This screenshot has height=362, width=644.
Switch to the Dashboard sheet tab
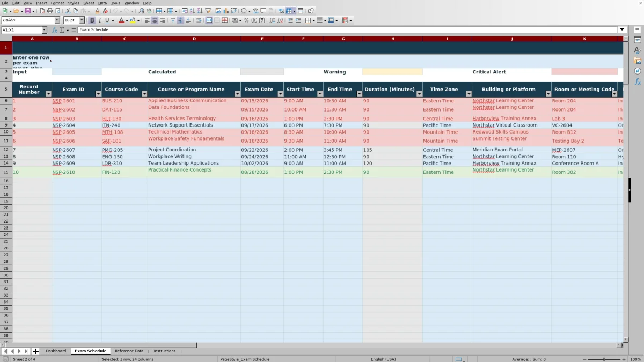tap(56, 351)
